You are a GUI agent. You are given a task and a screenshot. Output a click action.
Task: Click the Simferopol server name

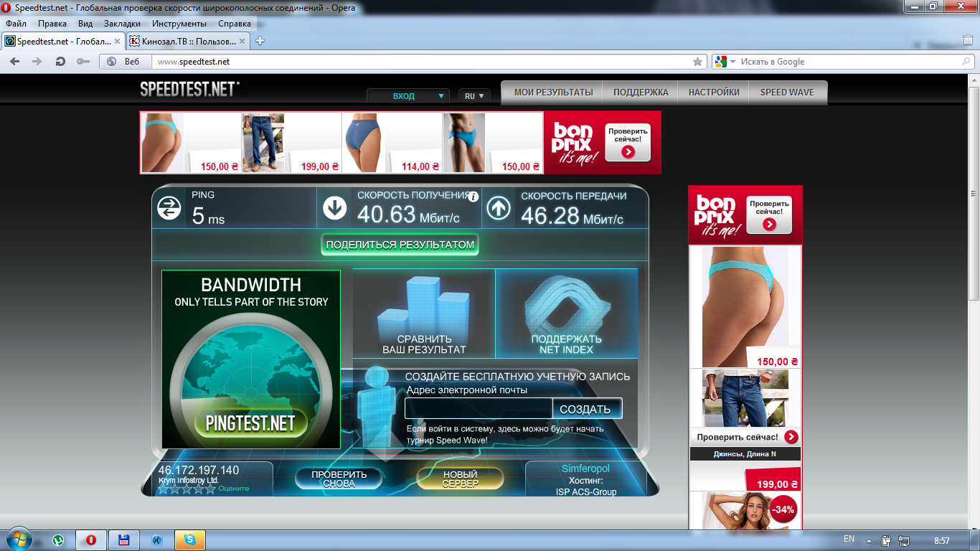pos(585,468)
